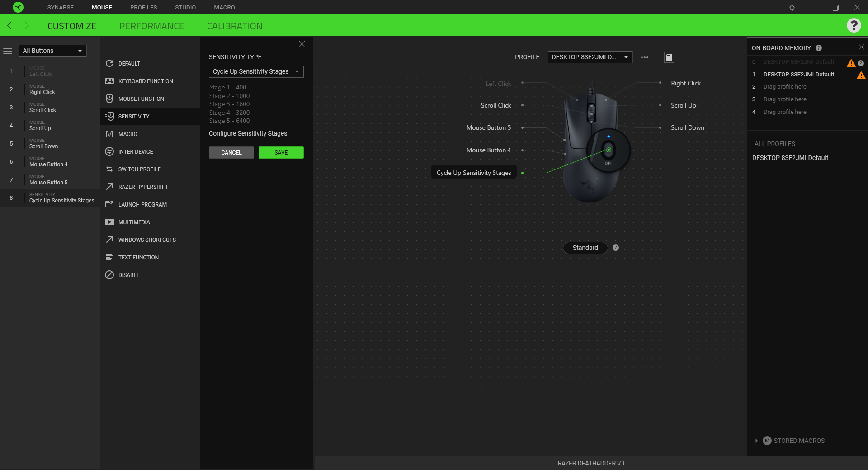Viewport: 868px width, 470px height.
Task: Open the Performance tab
Action: click(x=151, y=26)
